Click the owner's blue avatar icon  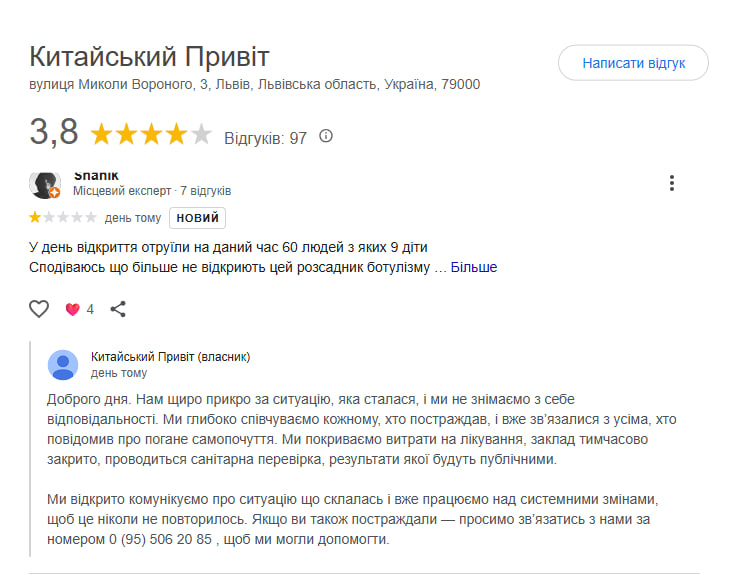pyautogui.click(x=63, y=365)
